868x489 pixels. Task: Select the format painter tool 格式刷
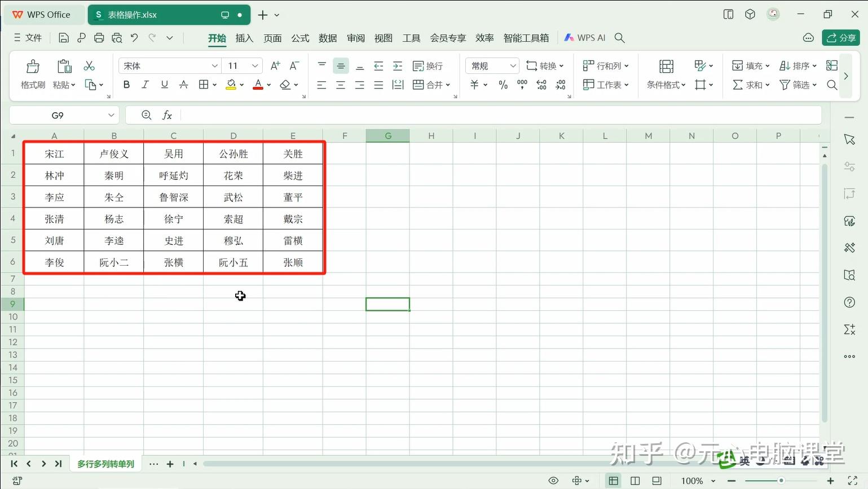(x=32, y=74)
